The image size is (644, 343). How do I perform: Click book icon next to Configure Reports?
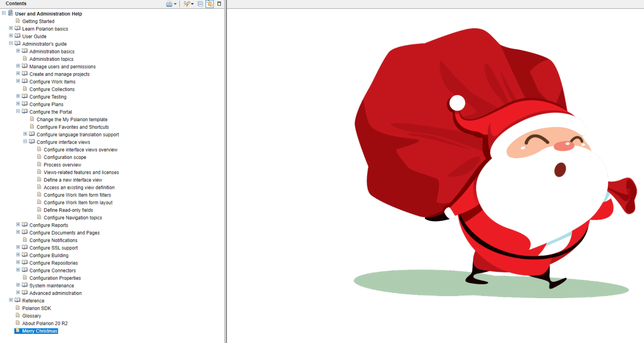pos(25,225)
